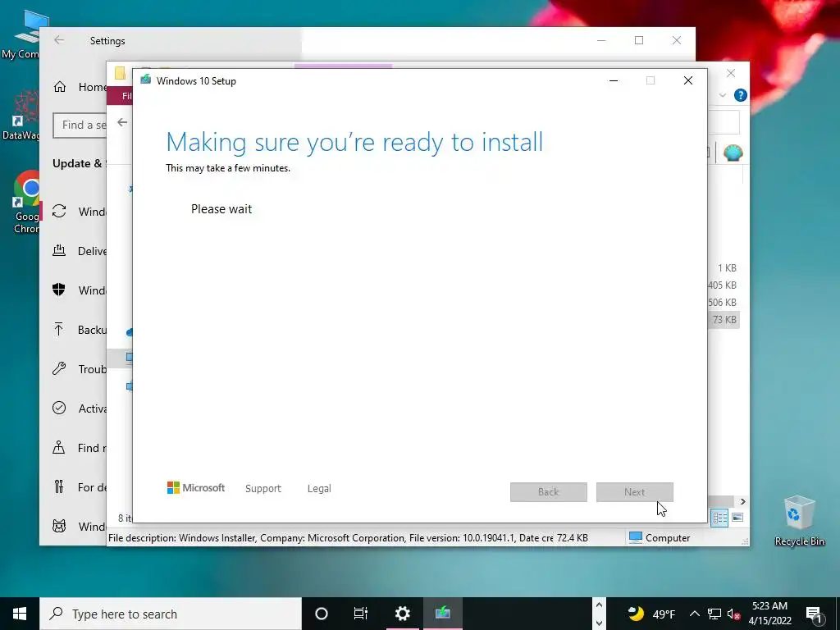Viewport: 840px width, 630px height.
Task: Select Windows Insider cat icon in Settings
Action: (x=59, y=526)
